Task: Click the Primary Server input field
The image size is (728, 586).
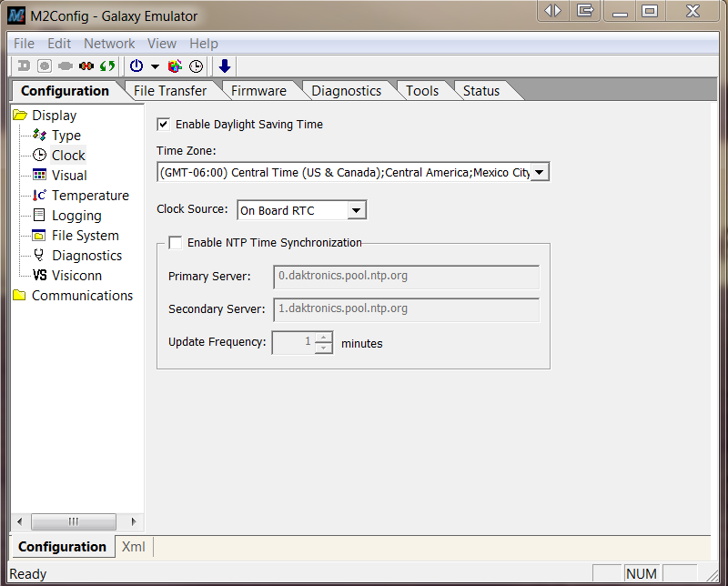Action: 406,277
